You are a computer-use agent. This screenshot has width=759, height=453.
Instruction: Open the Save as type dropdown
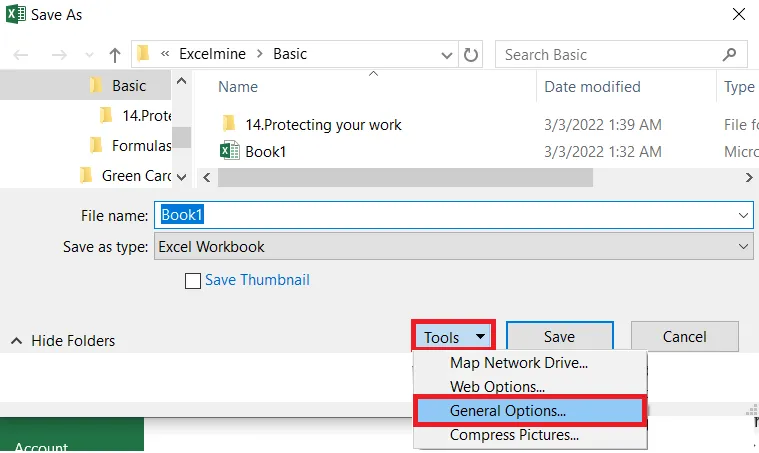click(454, 246)
